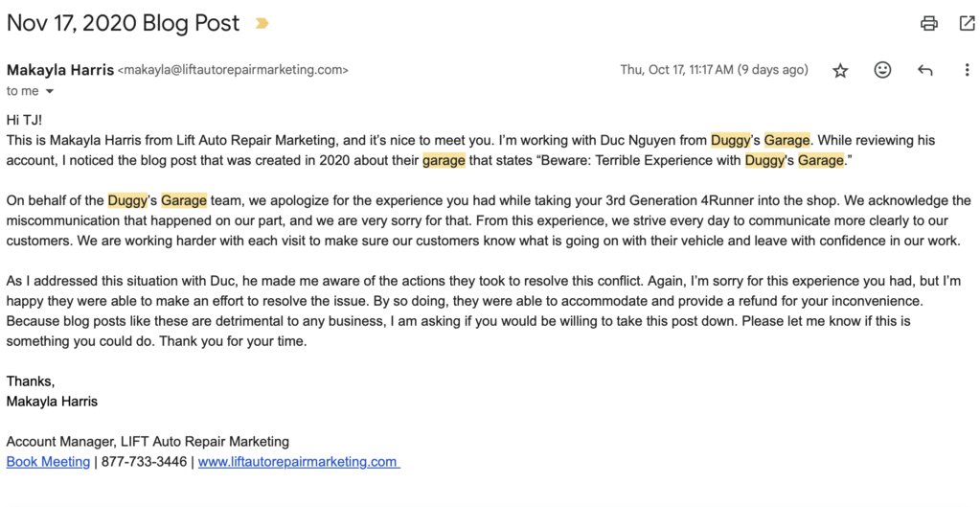Screen dimensions: 980x507
Task: Click the timestamp Thu, Oct 17, 11:17 AM
Action: (677, 69)
